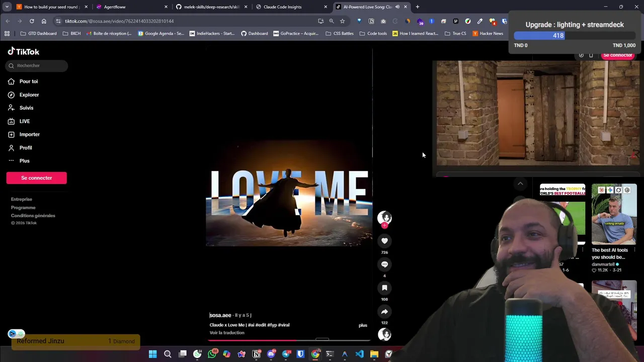This screenshot has width=644, height=362.
Task: Open sosa.aee creator profile link
Action: pos(220,315)
